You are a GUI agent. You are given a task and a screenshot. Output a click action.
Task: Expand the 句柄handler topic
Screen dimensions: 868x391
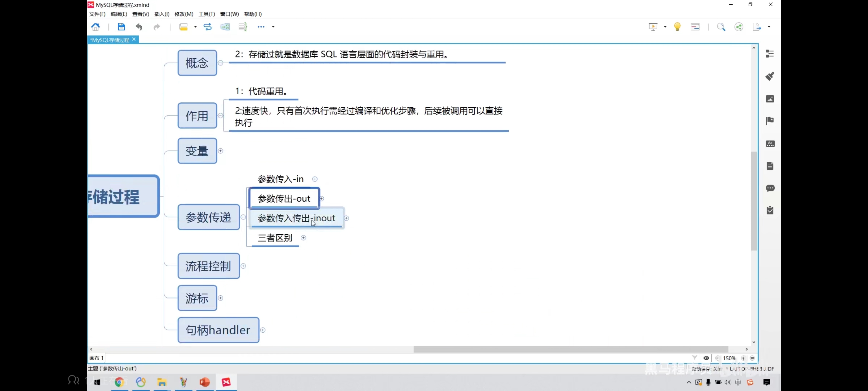263,330
